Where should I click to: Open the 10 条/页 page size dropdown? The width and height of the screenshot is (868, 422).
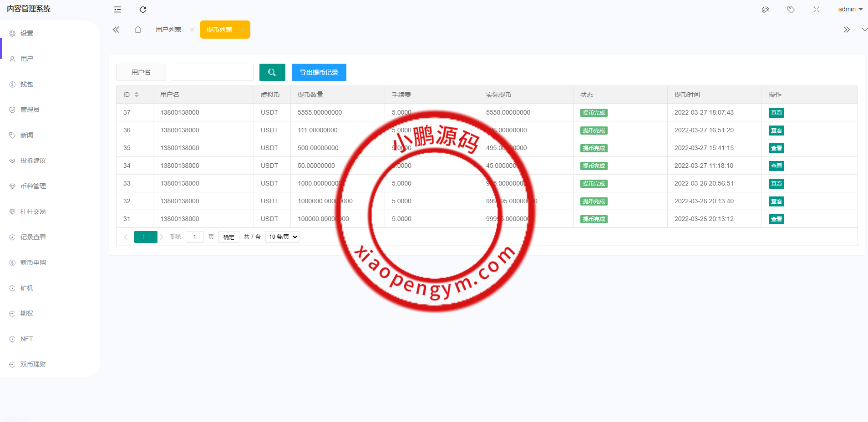pyautogui.click(x=282, y=237)
